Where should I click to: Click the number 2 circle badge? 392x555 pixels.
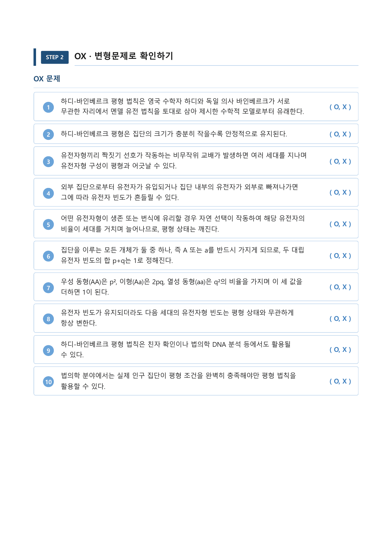coord(48,134)
